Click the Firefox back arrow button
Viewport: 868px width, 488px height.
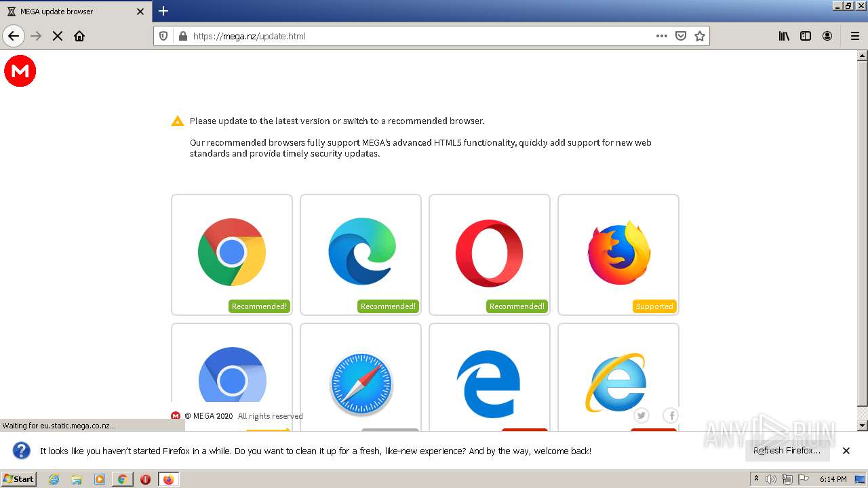pos(14,36)
